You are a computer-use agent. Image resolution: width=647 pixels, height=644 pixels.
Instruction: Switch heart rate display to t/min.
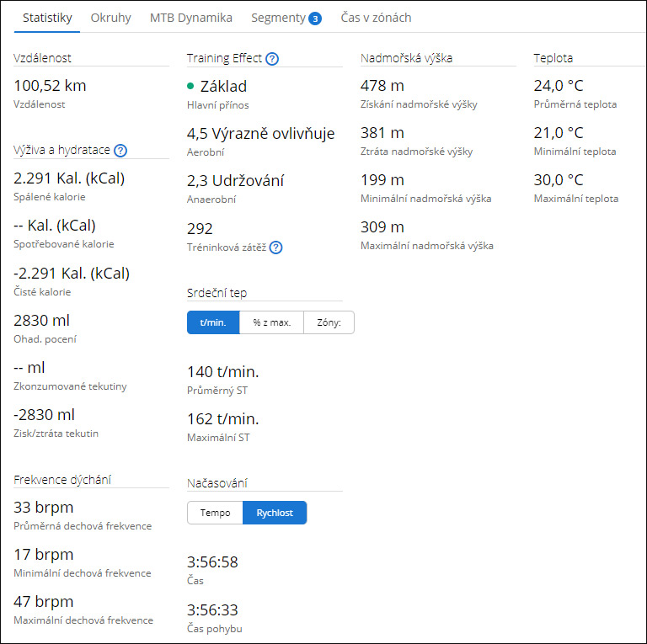click(x=213, y=322)
